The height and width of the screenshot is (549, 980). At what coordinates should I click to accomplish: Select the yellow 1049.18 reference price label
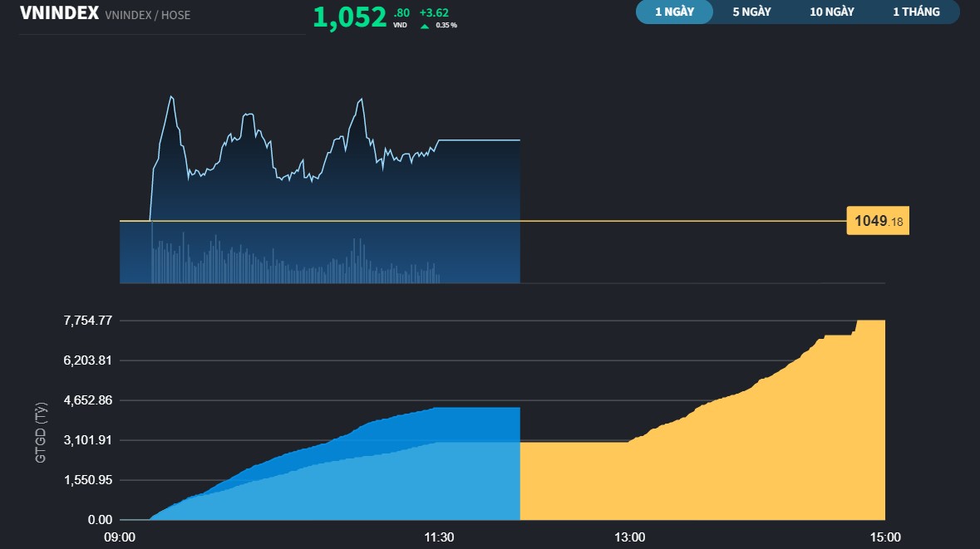point(876,220)
